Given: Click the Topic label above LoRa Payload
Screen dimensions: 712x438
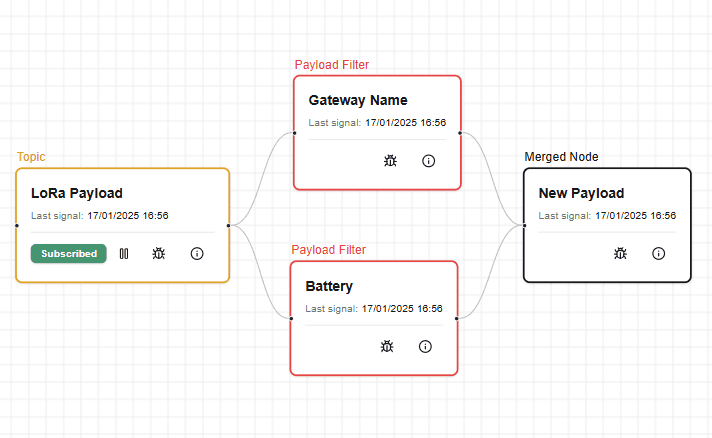Looking at the screenshot, I should [31, 157].
